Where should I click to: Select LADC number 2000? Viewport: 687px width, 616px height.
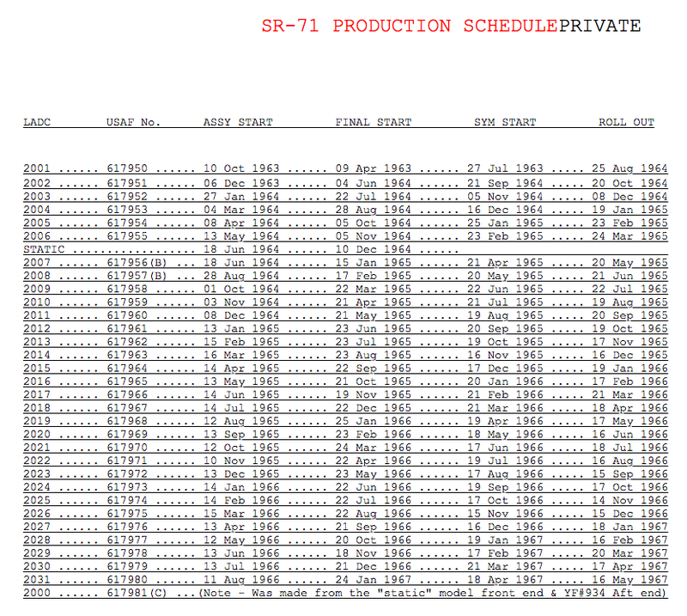pyautogui.click(x=37, y=593)
